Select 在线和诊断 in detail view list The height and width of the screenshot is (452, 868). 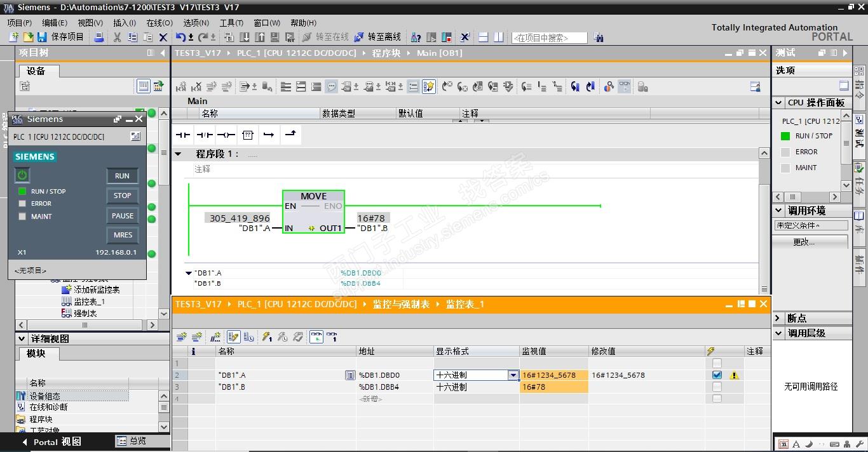(48, 407)
